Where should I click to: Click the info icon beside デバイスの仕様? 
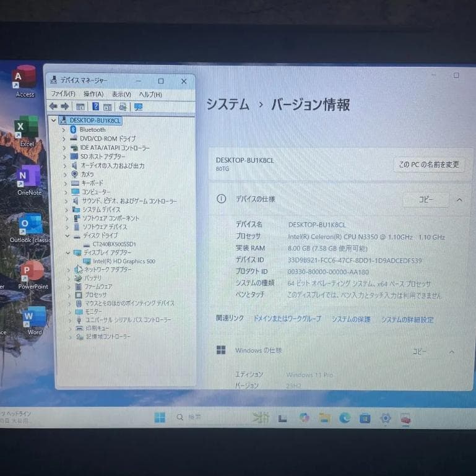(221, 199)
